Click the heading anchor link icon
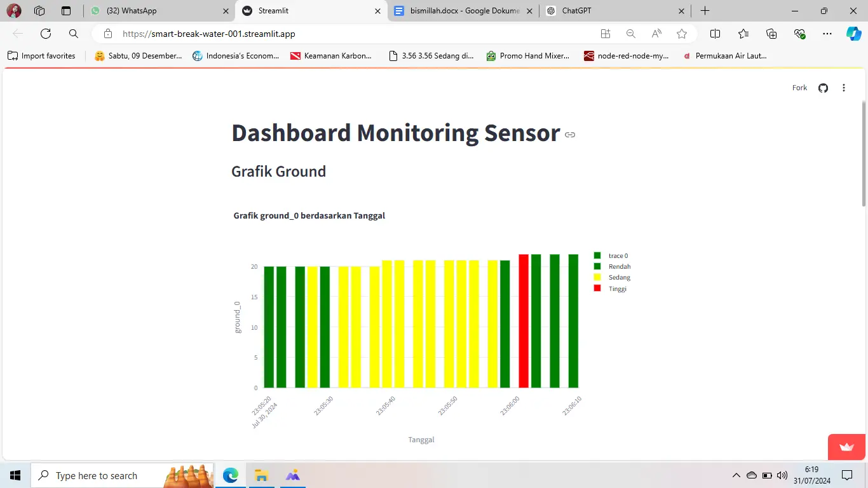 point(570,135)
